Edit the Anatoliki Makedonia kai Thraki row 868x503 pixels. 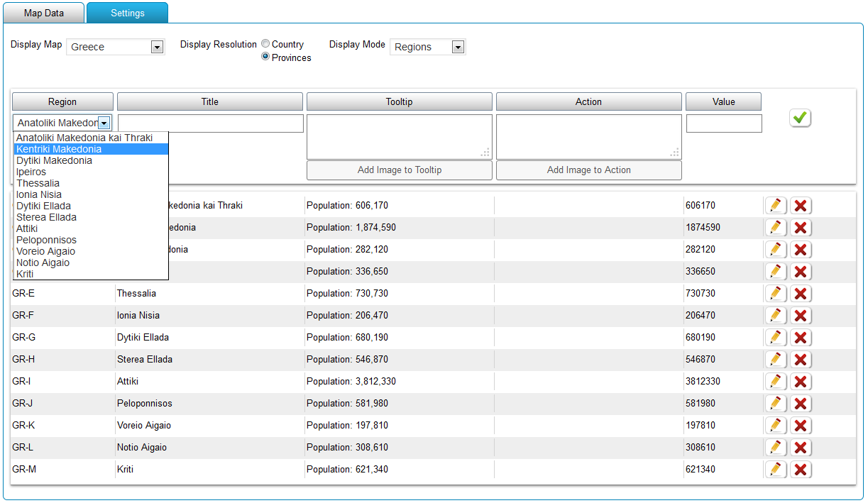[x=775, y=206]
